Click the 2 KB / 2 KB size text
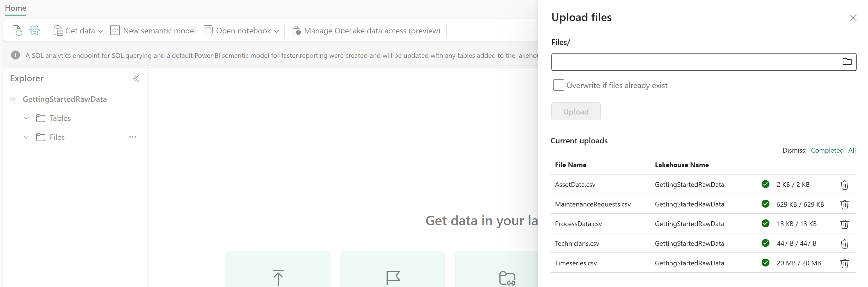Viewport: 868px width, 287px height. tap(793, 185)
